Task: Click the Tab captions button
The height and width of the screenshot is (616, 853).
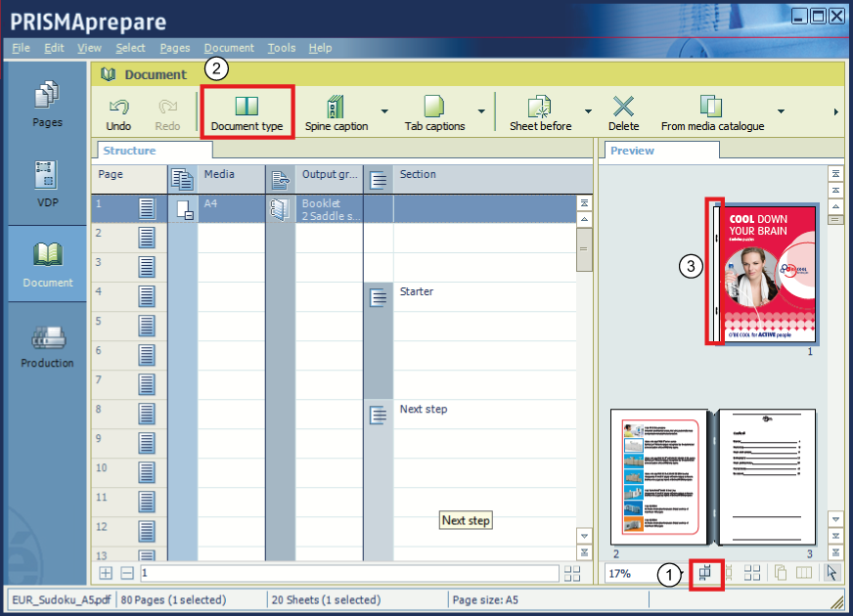Action: [x=434, y=112]
